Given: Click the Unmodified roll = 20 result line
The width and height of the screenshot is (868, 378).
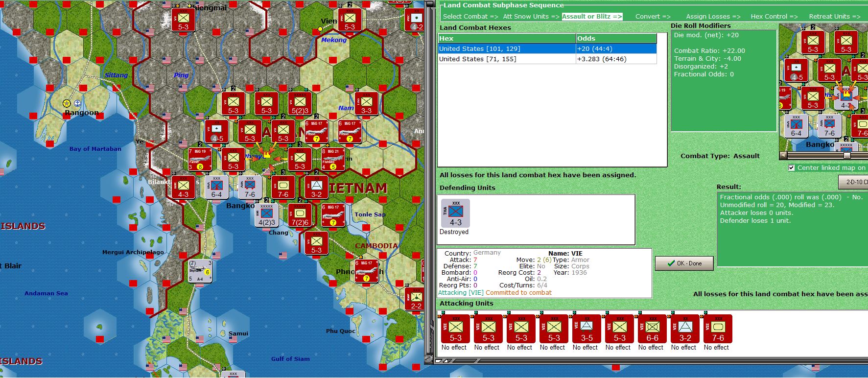Looking at the screenshot, I should (777, 205).
